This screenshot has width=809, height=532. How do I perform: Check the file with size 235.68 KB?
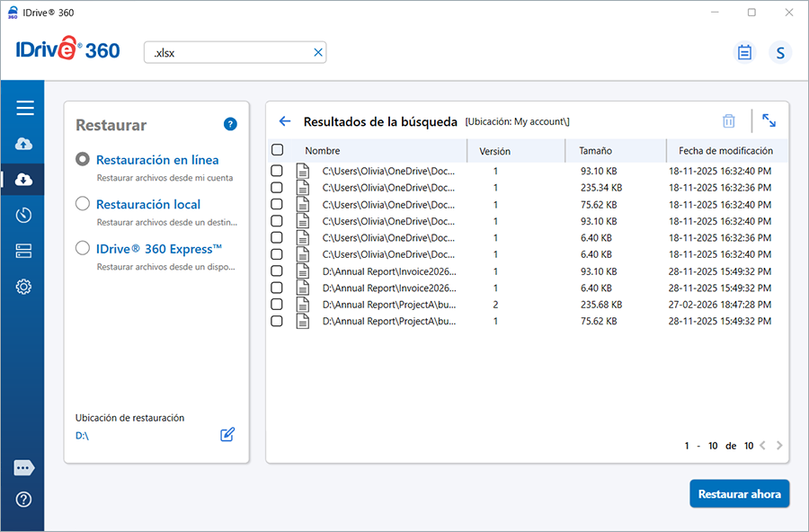click(277, 305)
